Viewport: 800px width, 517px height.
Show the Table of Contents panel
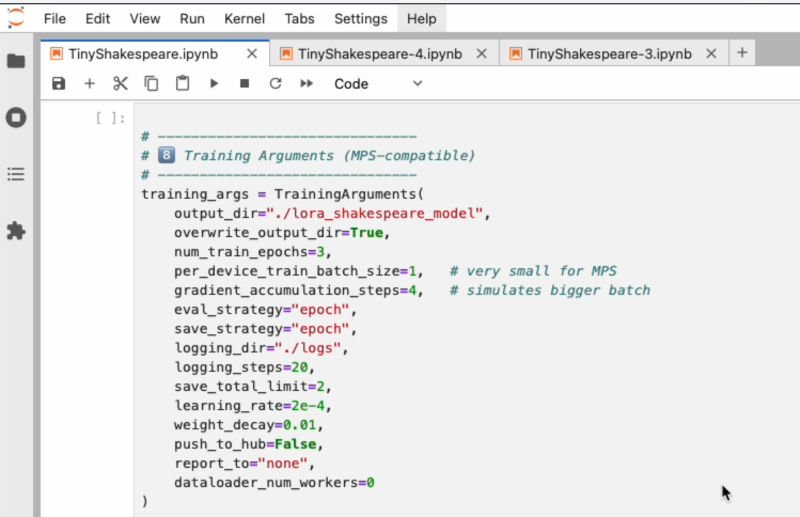tap(16, 175)
